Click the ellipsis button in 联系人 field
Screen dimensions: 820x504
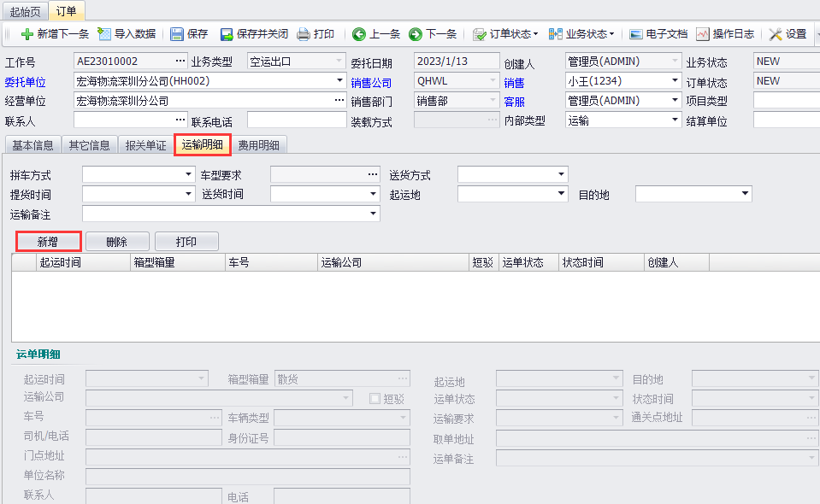[x=180, y=120]
